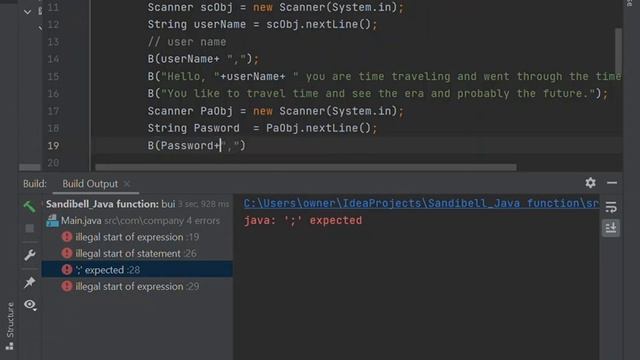
Task: Click the rebuild hammer icon
Action: tap(29, 207)
